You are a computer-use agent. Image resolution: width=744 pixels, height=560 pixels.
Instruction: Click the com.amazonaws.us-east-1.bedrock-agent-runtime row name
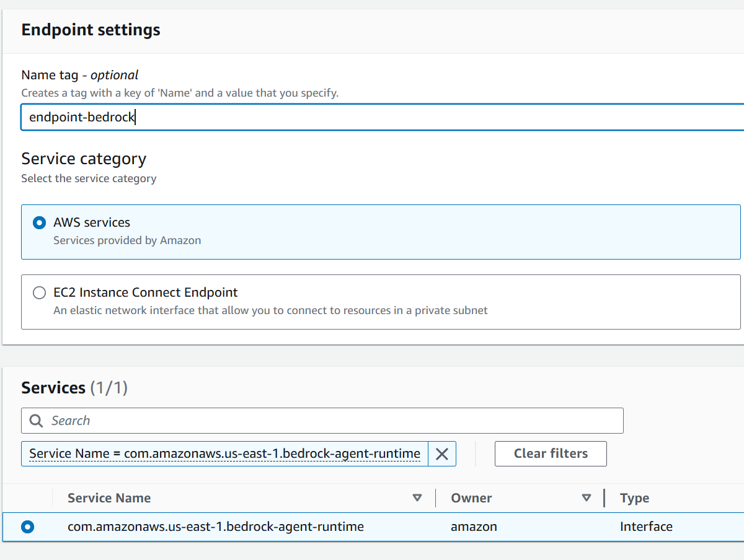click(215, 527)
